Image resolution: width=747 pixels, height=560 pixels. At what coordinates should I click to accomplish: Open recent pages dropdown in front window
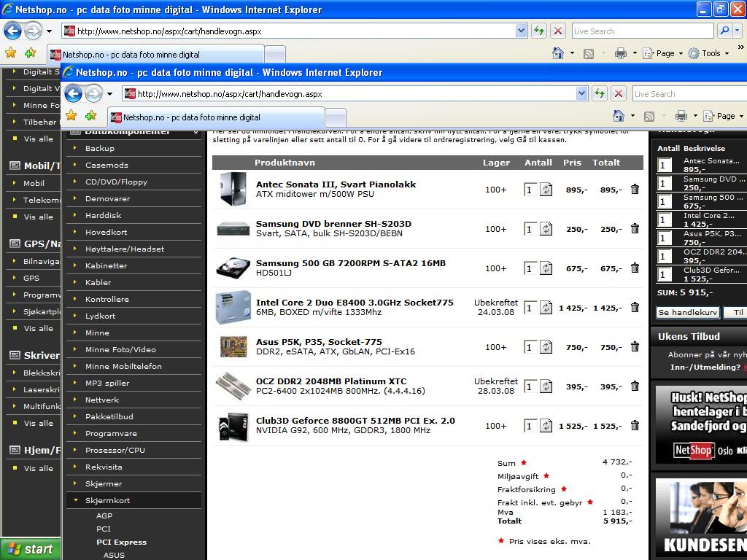pos(109,94)
